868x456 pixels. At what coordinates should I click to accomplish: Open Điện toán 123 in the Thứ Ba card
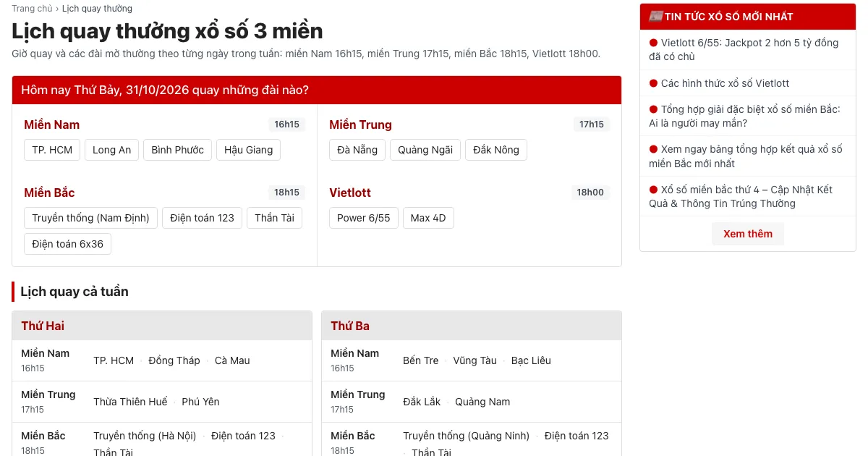pos(576,436)
